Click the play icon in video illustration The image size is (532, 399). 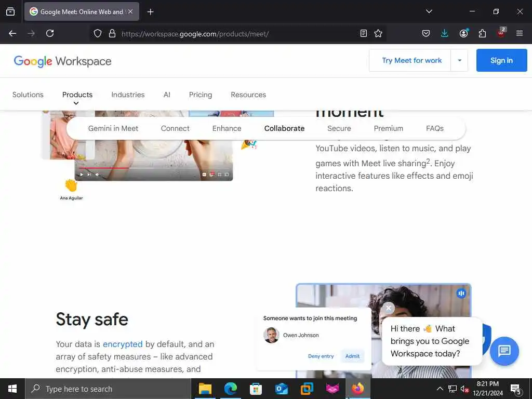82,175
